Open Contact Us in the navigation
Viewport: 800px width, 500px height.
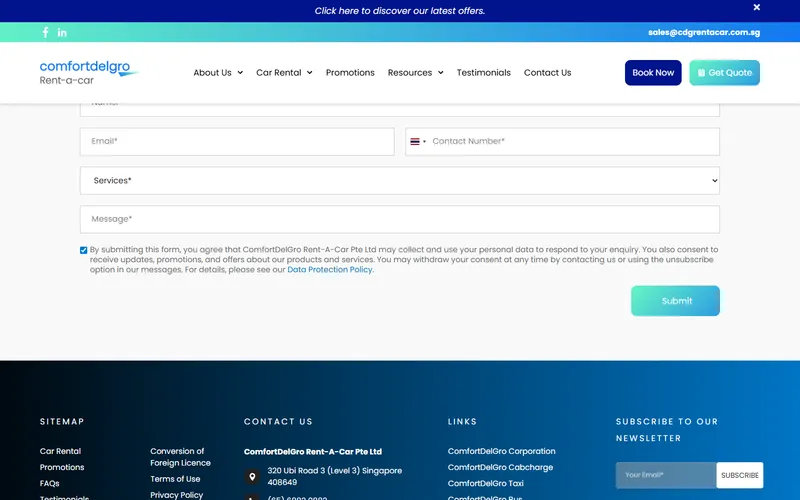click(547, 73)
